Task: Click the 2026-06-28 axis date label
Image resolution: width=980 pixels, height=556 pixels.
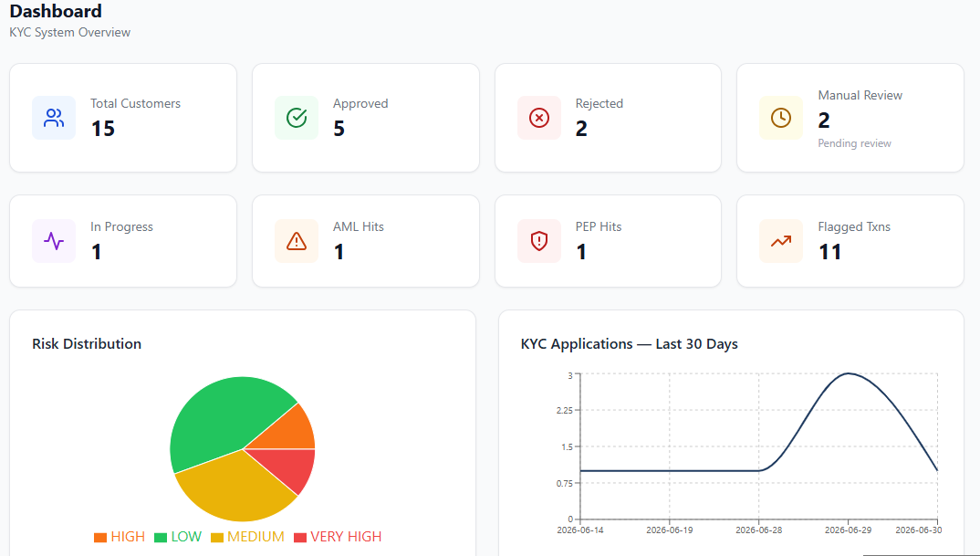Action: tap(759, 530)
